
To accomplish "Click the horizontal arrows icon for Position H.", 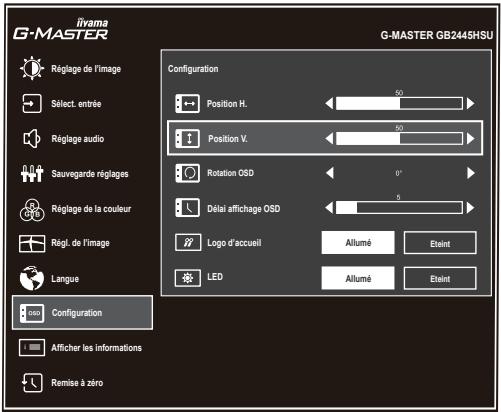I will (x=187, y=104).
